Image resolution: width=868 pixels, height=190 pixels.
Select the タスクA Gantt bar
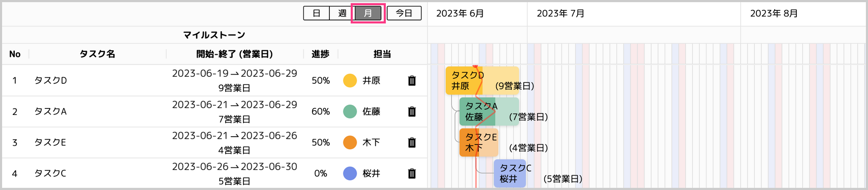click(489, 111)
